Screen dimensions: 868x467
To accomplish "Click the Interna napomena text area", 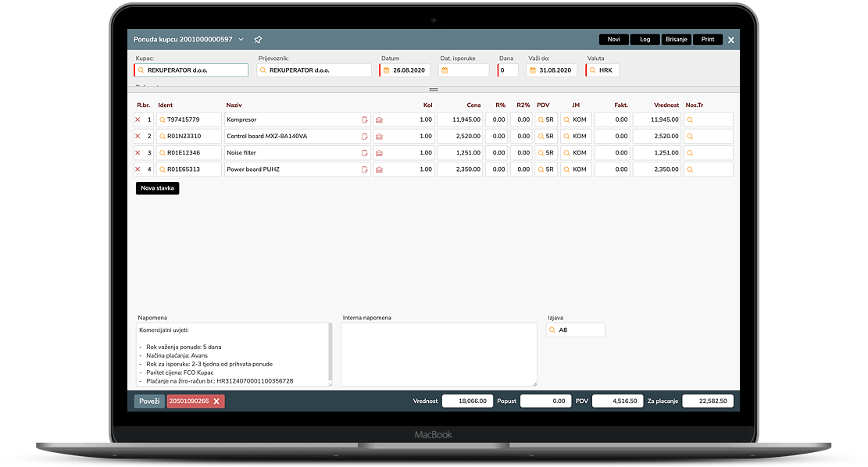I will tap(439, 355).
